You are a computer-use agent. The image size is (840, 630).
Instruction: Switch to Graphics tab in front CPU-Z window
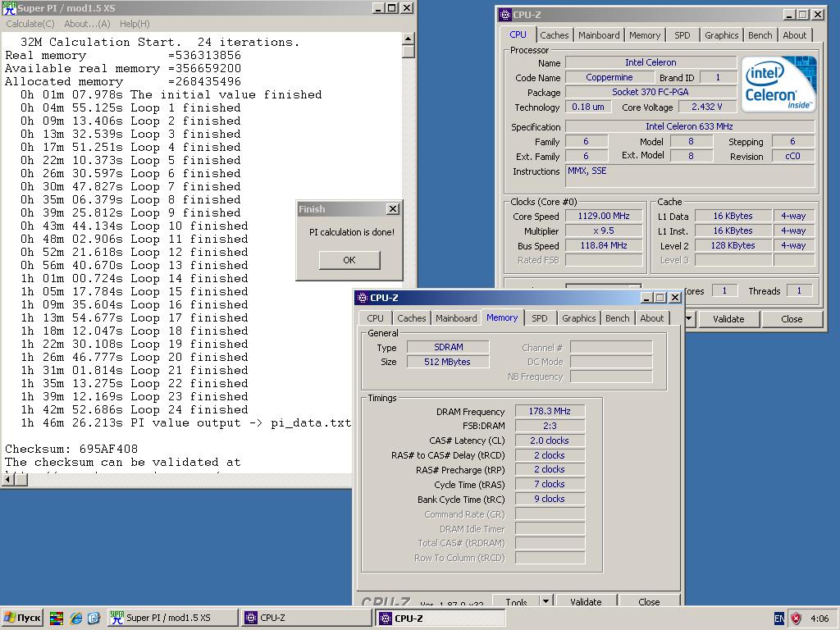click(578, 318)
